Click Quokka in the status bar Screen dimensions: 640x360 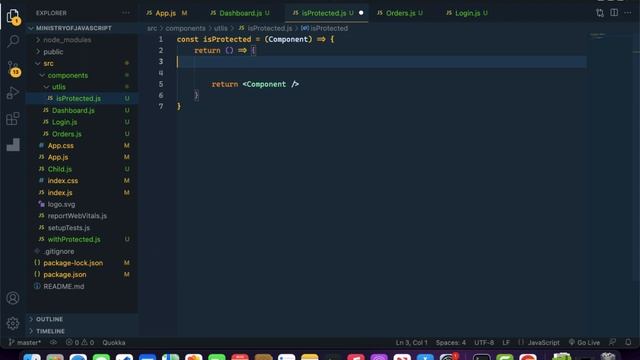114,342
